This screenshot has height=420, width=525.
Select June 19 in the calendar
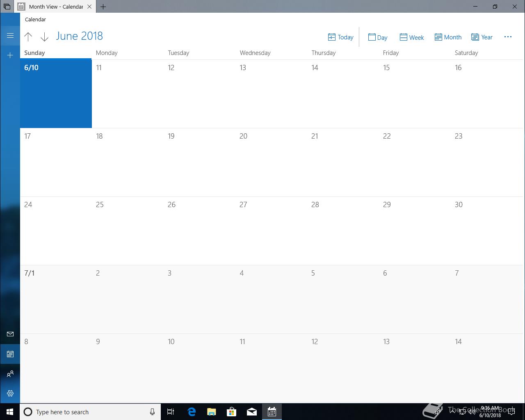(199, 162)
